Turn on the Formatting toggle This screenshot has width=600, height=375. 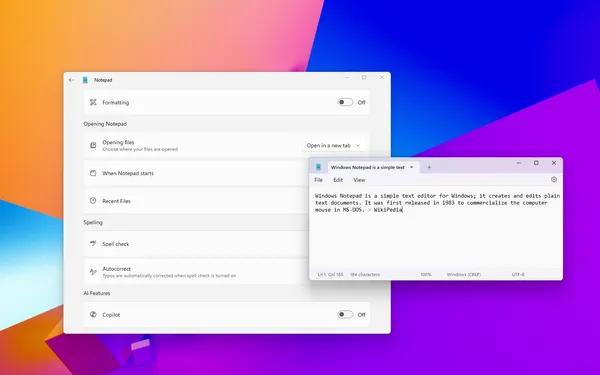pos(345,102)
